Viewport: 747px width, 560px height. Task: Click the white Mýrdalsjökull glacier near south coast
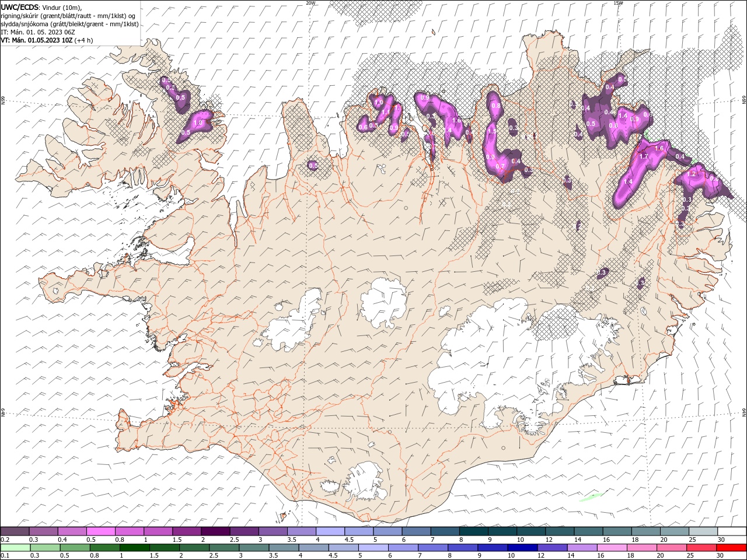(x=365, y=482)
